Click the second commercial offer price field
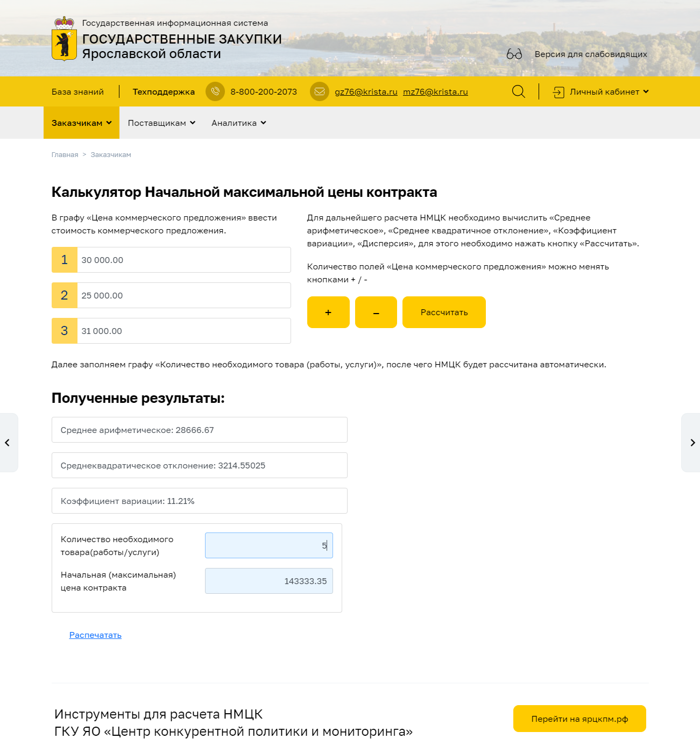Image resolution: width=700 pixels, height=753 pixels. click(183, 295)
